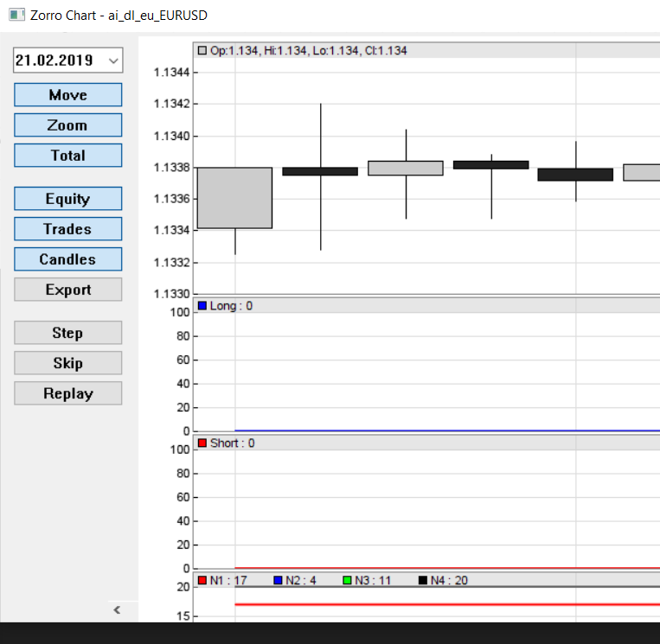Activate Zoom mode button
This screenshot has width=660, height=644.
point(67,125)
